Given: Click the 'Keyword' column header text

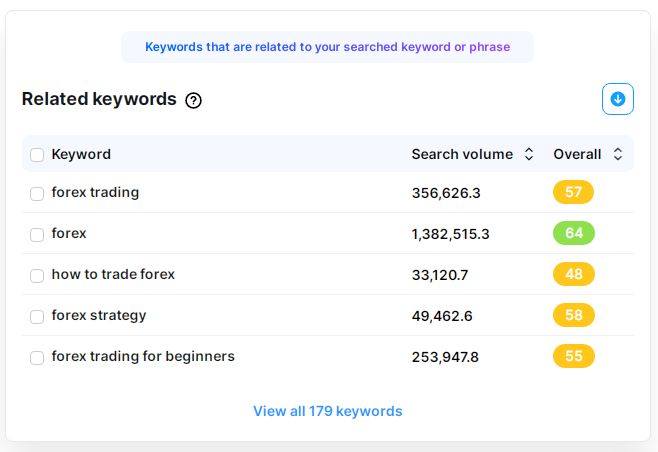Looking at the screenshot, I should point(81,154).
